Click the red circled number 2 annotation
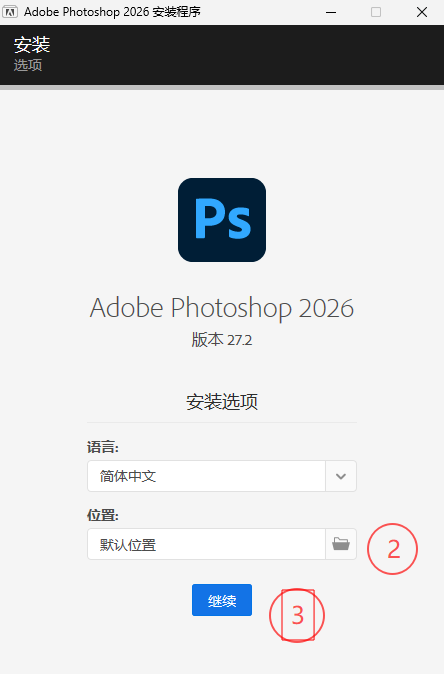Screen dimensions: 444x674 (392, 549)
